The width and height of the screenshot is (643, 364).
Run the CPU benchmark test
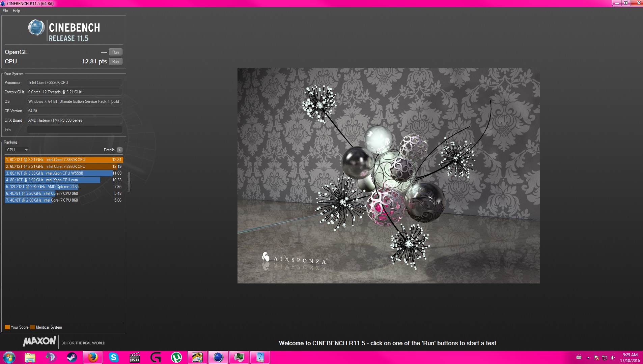pos(115,62)
